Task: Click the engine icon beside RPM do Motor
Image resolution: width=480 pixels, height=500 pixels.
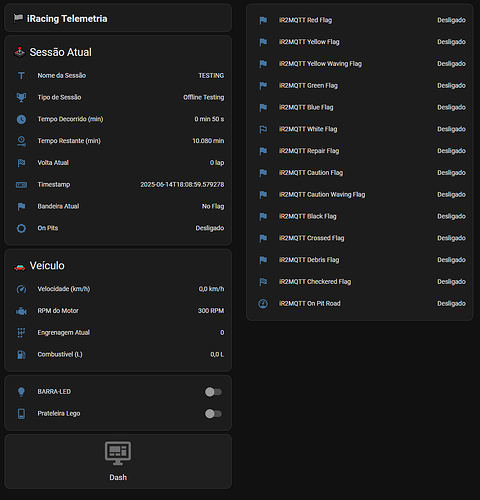Action: tap(21, 311)
